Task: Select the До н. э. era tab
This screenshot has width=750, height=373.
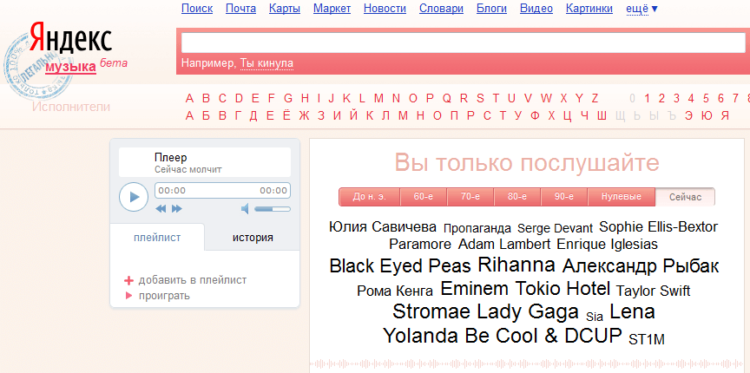Action: [369, 197]
